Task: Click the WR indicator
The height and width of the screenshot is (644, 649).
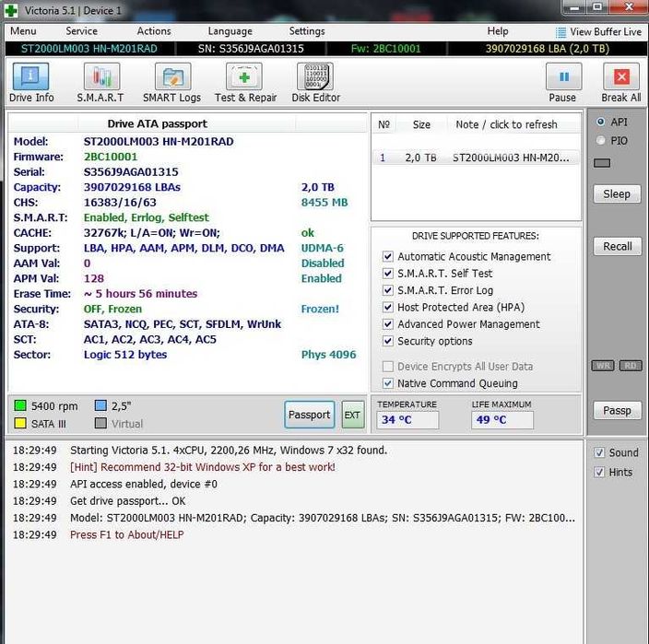Action: point(603,366)
